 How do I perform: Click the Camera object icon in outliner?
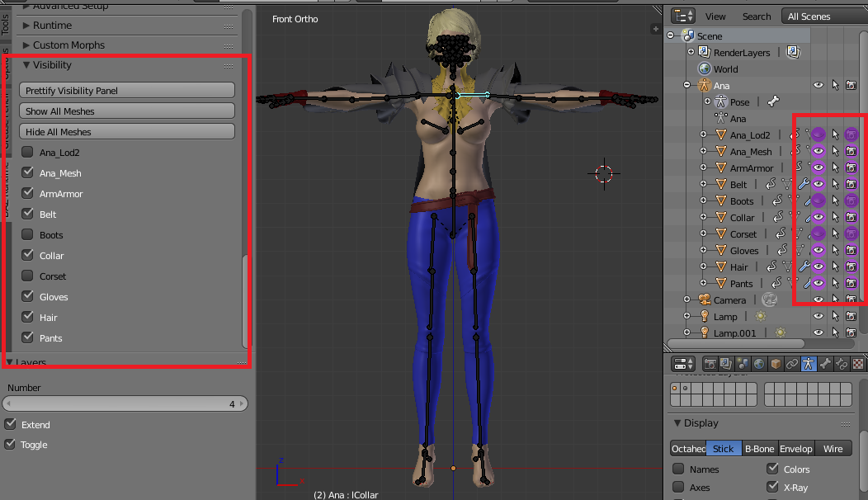(704, 300)
